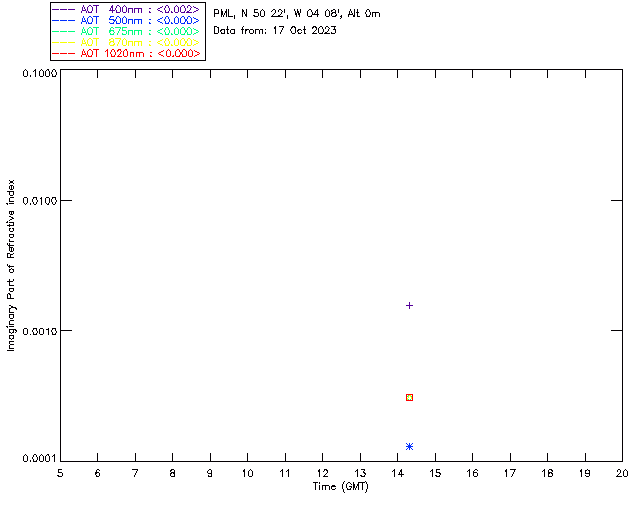The image size is (640, 512).
Task: Select the AOT 870nm legend entry
Action: 126,42
